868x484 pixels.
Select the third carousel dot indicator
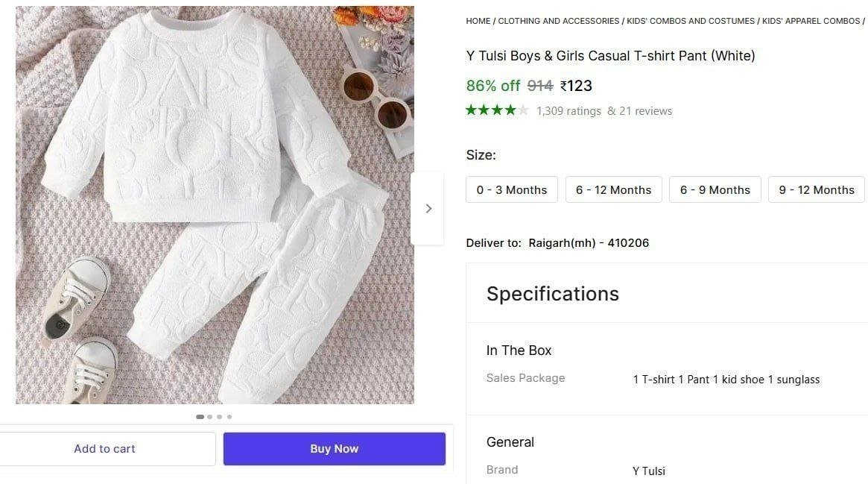220,417
